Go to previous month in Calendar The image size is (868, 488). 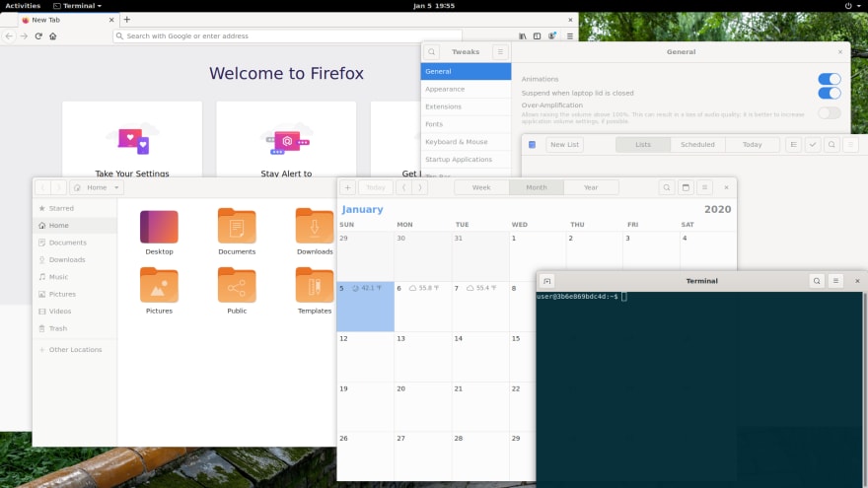(x=404, y=187)
